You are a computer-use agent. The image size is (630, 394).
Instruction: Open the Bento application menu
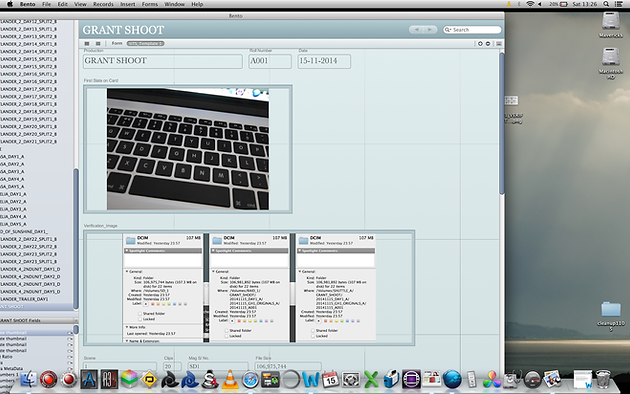(28, 4)
